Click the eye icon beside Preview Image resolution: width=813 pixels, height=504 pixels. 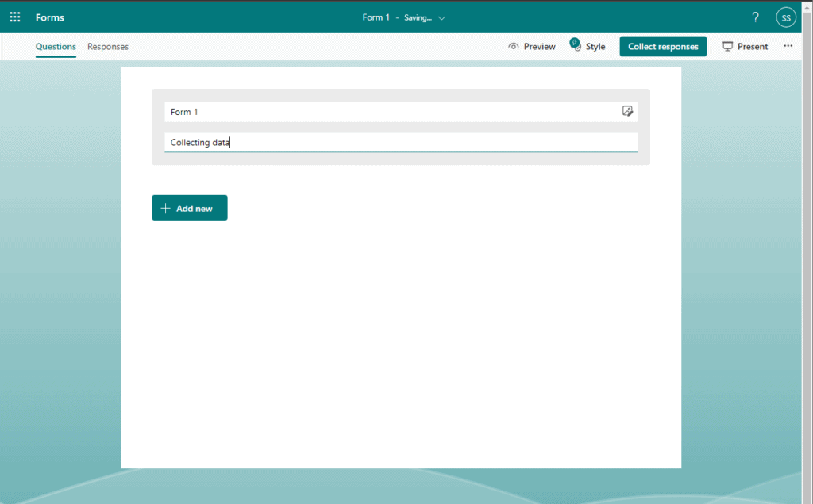(514, 47)
